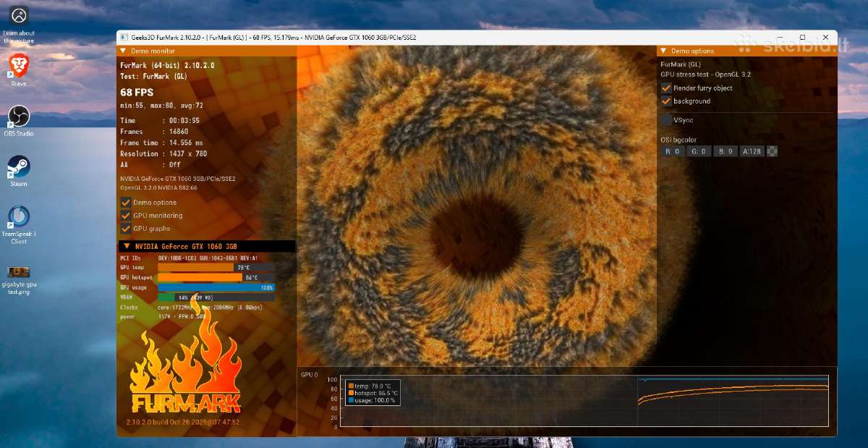The height and width of the screenshot is (448, 868).
Task: Click the GPU usage 100% bar
Action: [216, 287]
